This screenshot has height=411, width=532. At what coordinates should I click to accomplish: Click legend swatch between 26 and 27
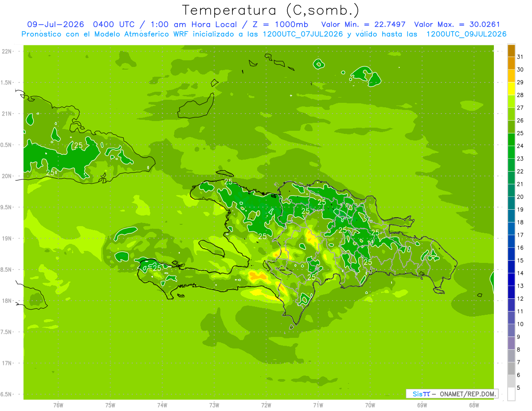pos(511,114)
